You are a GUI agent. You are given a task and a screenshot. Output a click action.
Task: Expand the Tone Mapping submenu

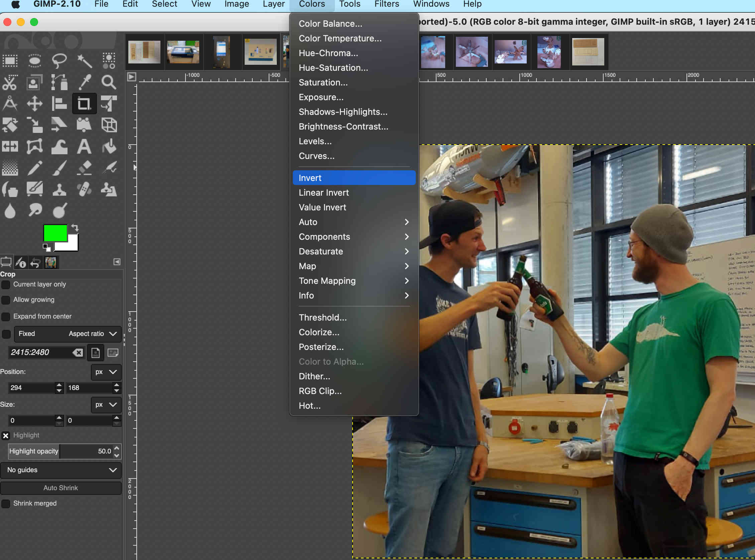tap(354, 281)
